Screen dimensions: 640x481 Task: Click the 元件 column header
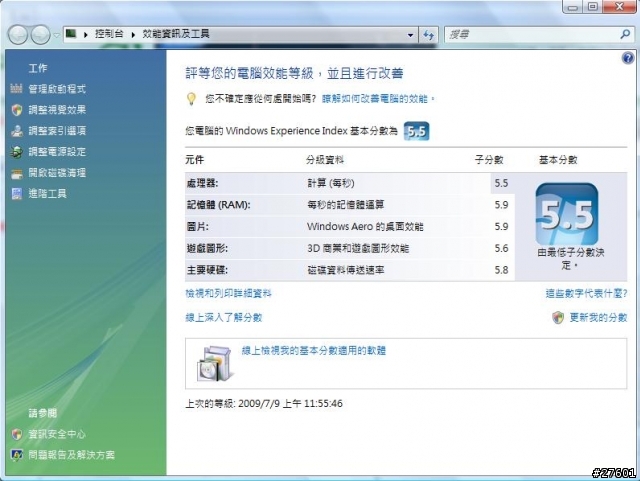[x=195, y=160]
